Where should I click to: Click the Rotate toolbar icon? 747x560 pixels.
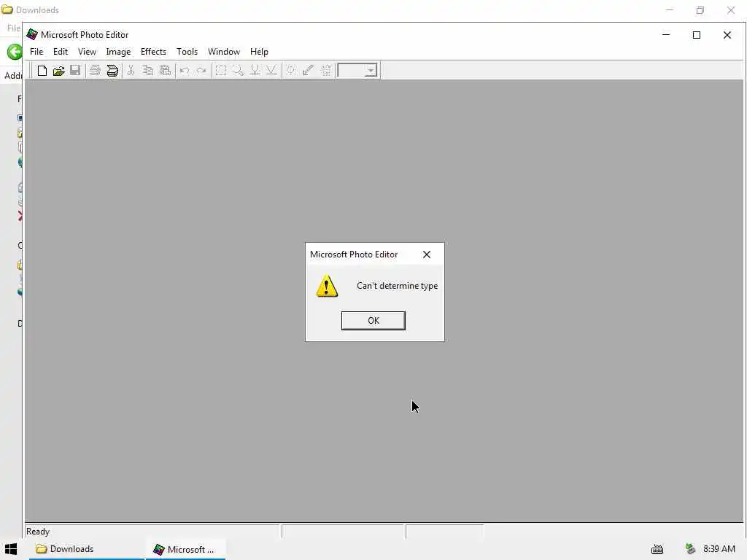(x=325, y=71)
